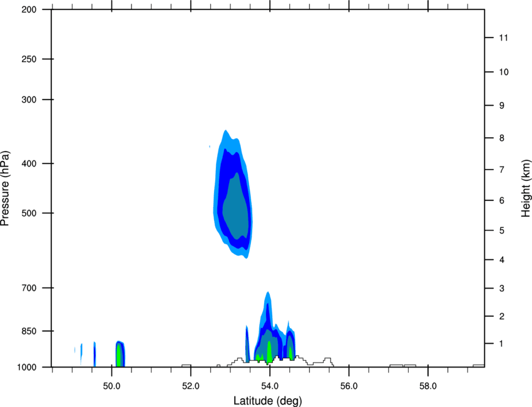Select the 400 pressure tick label
This screenshot has height=407, width=532.
[29, 163]
